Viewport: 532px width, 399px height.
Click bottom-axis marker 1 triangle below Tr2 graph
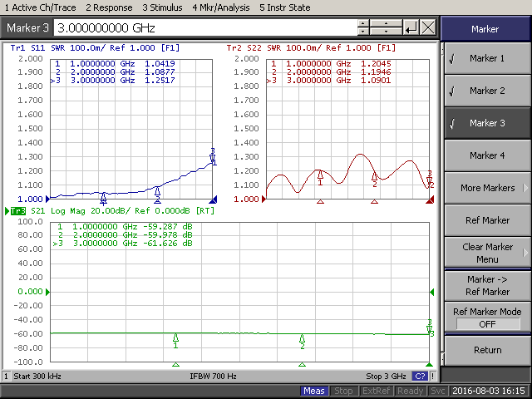(320, 202)
